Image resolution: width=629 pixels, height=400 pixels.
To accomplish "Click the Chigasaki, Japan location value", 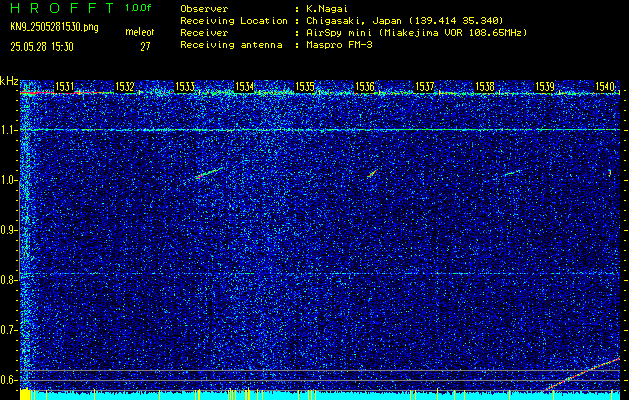I will click(405, 21).
